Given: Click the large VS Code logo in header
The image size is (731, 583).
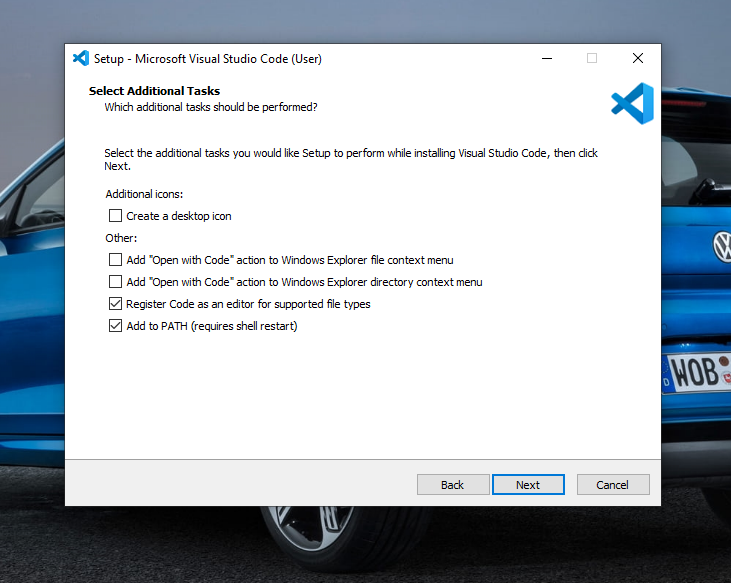Looking at the screenshot, I should (632, 104).
